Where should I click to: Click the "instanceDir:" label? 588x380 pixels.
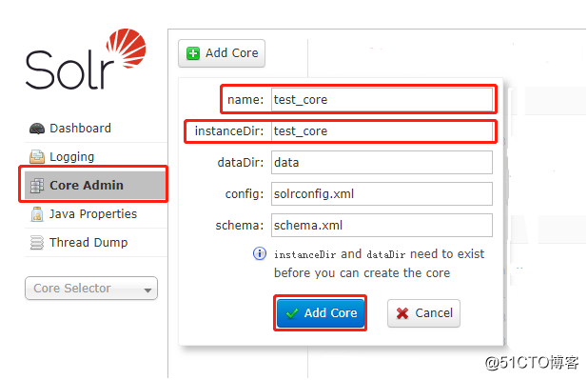[x=229, y=131]
